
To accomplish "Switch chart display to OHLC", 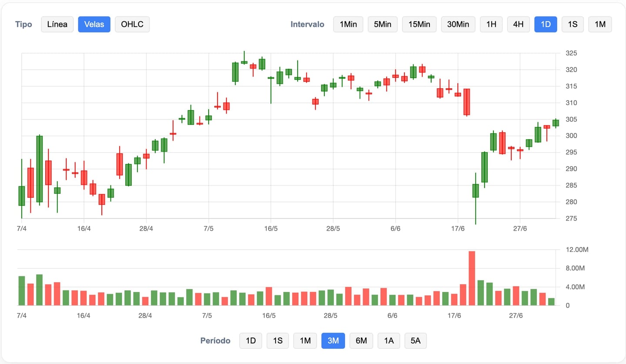I will (132, 24).
